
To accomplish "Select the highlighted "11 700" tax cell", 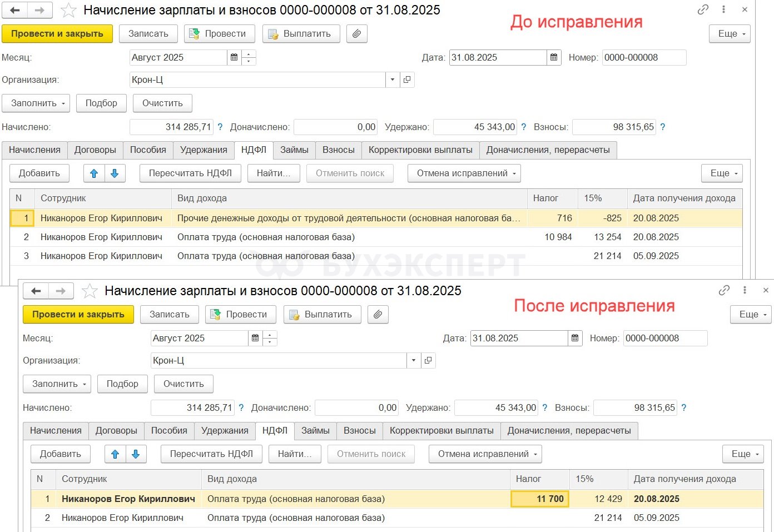I will (539, 499).
